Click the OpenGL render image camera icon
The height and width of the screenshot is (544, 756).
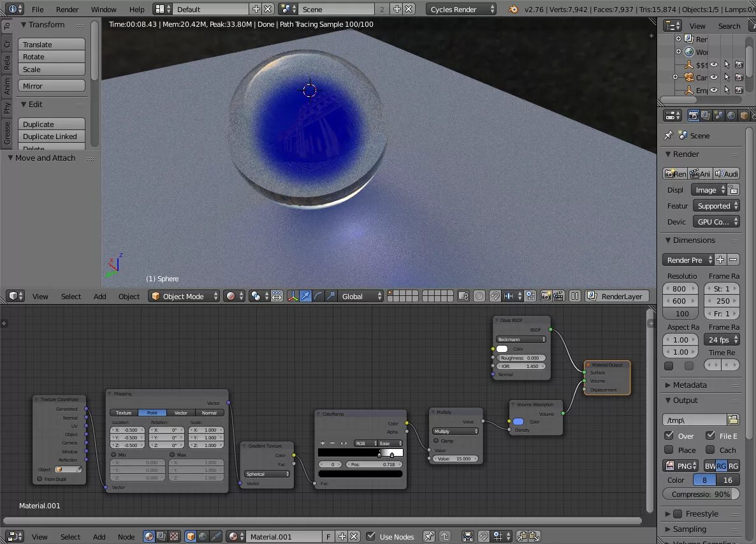(x=545, y=296)
